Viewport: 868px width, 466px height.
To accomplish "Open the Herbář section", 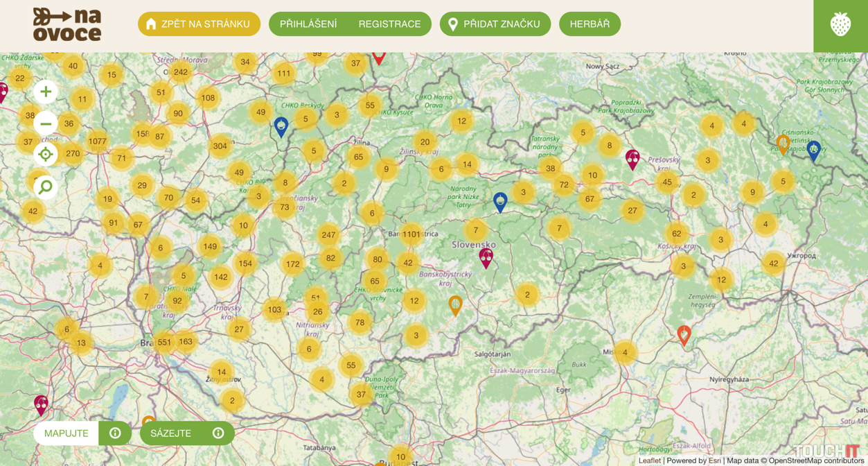I will [590, 24].
